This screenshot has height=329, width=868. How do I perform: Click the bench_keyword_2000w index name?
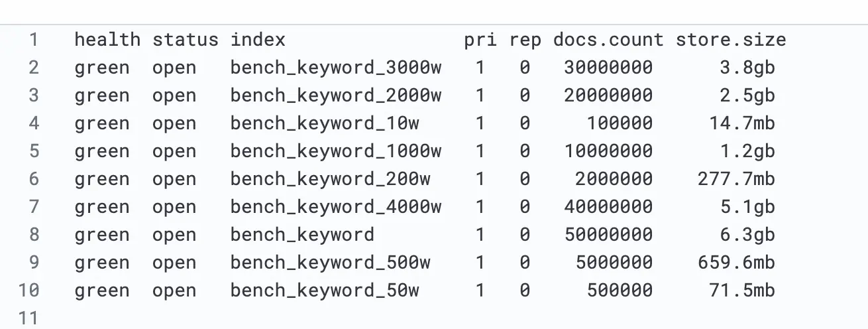(335, 96)
